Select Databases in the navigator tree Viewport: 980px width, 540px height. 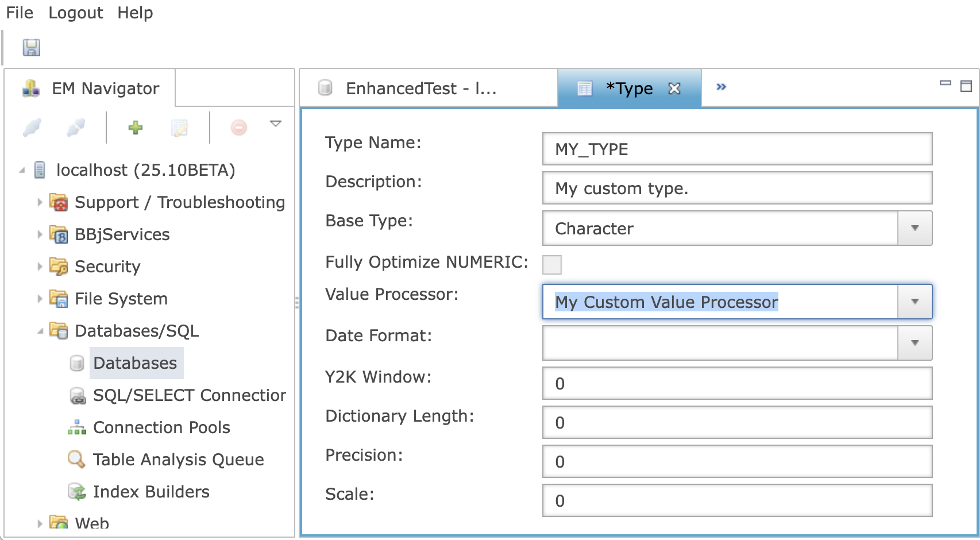[135, 363]
